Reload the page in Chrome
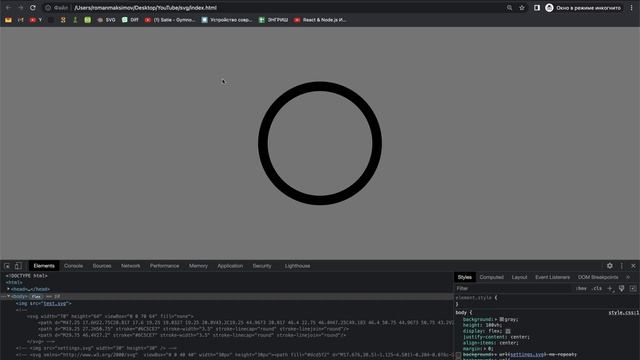 pos(33,8)
